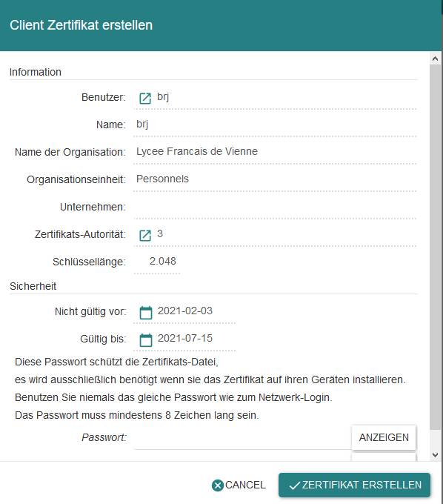Screen dimensions: 443x504
Task: Click the Name field containing brj
Action: (x=276, y=125)
